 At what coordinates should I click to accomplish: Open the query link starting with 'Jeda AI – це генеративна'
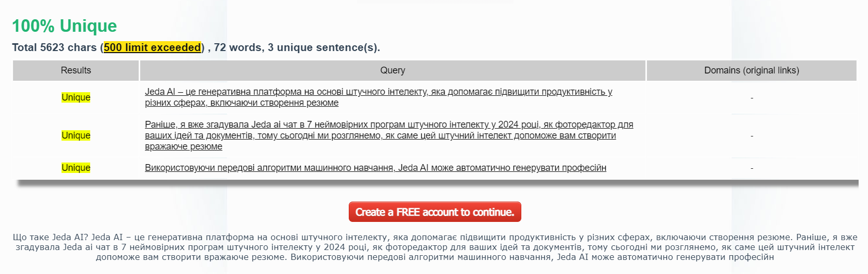tap(378, 92)
